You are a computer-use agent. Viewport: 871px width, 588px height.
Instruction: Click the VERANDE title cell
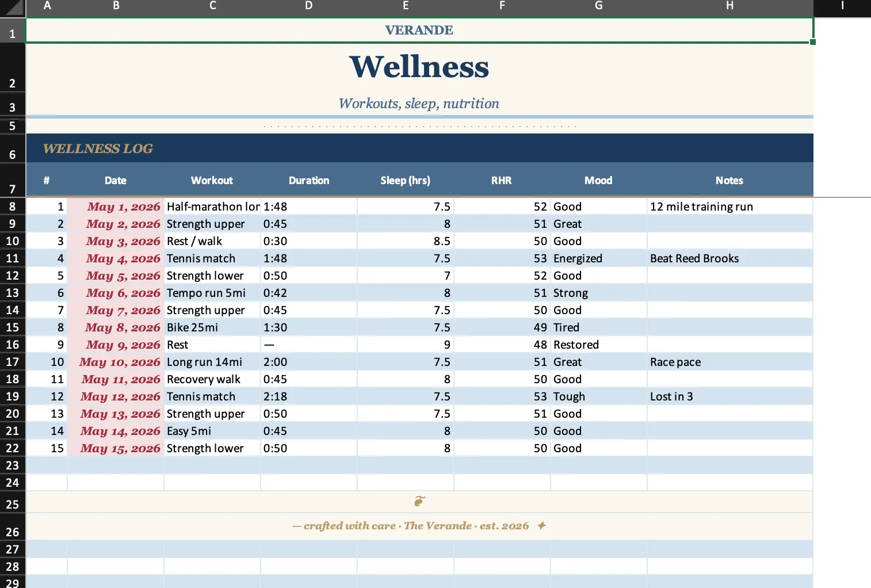[x=419, y=30]
